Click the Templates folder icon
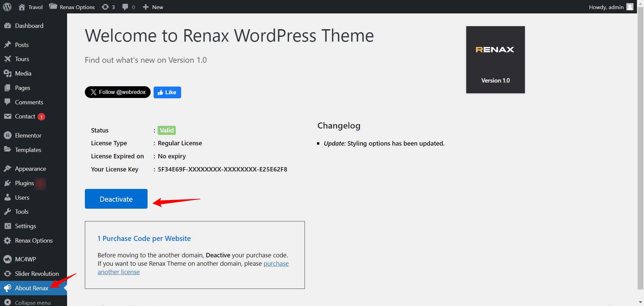The height and width of the screenshot is (306, 644). (x=7, y=149)
